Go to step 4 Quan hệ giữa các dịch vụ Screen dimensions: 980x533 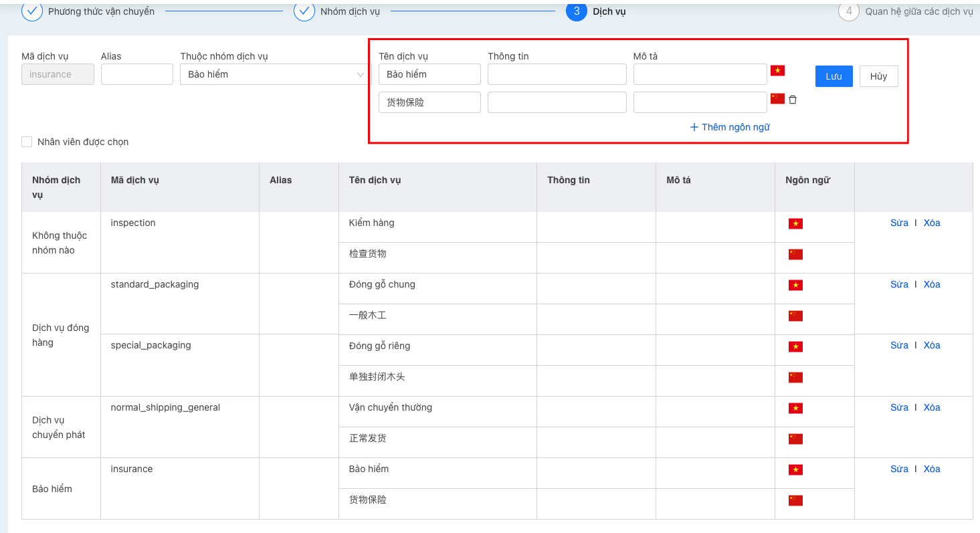848,11
